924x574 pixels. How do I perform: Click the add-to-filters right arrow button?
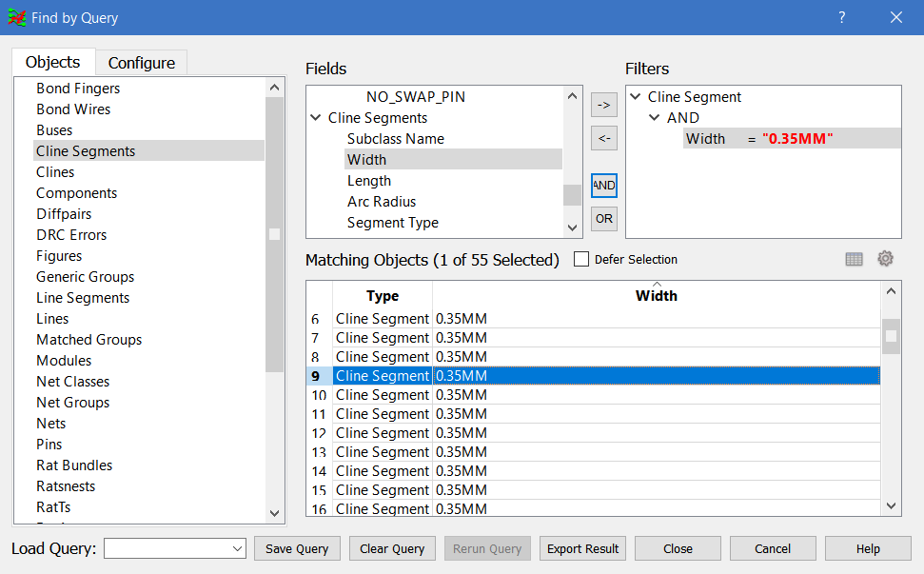pos(603,105)
